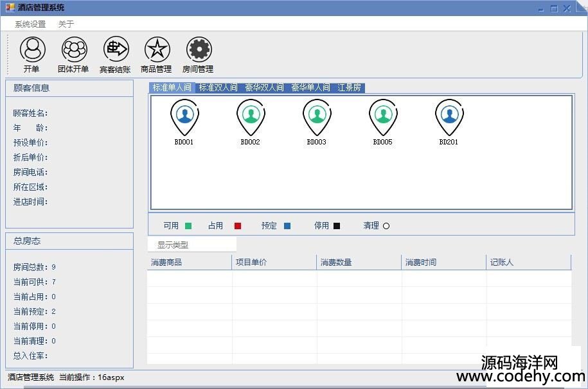The image size is (588, 389).
Task: Click the green 可用 color swatch
Action: [x=188, y=226]
